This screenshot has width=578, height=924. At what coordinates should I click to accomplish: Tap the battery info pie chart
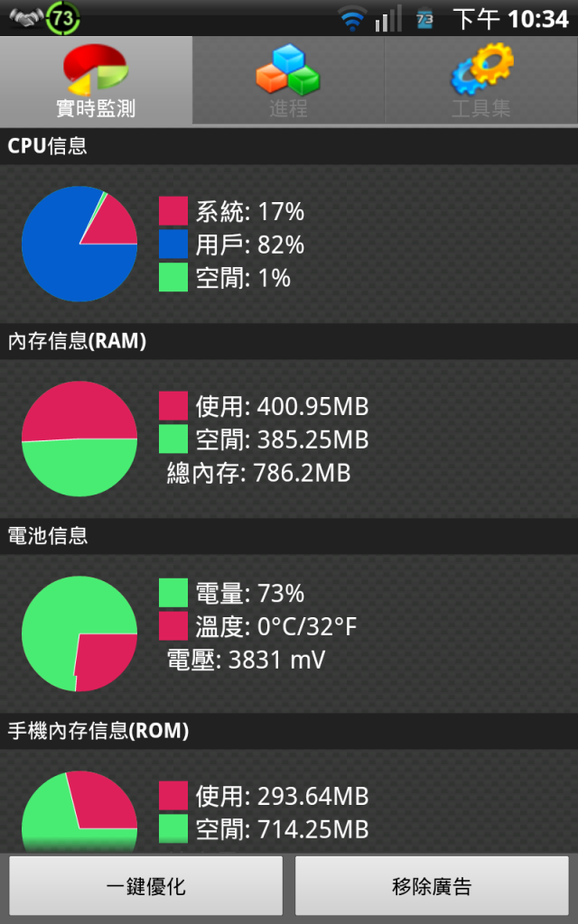(x=79, y=633)
